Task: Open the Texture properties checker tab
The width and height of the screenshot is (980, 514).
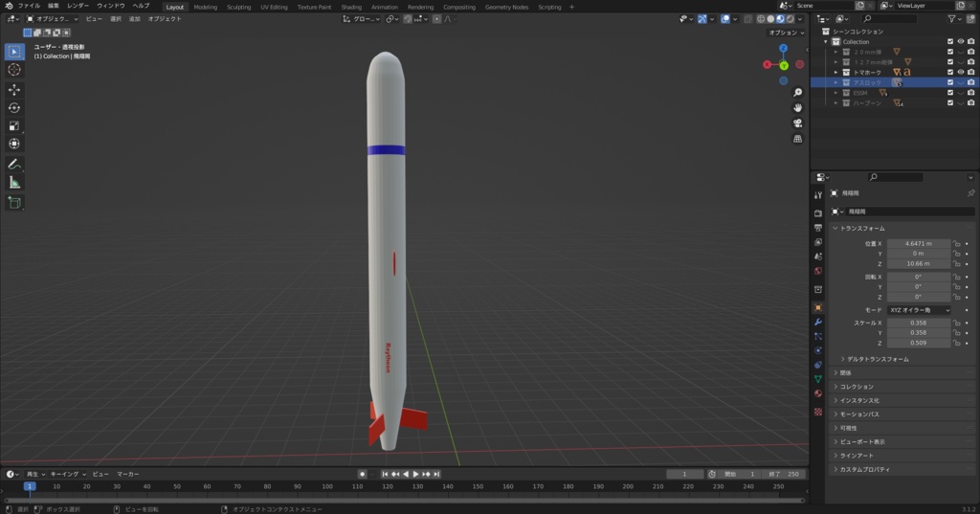Action: pyautogui.click(x=818, y=412)
